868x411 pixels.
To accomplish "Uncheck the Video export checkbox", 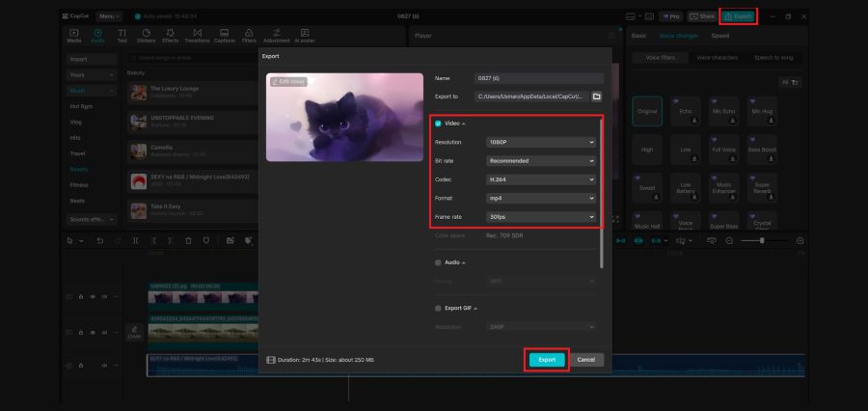I will click(438, 123).
